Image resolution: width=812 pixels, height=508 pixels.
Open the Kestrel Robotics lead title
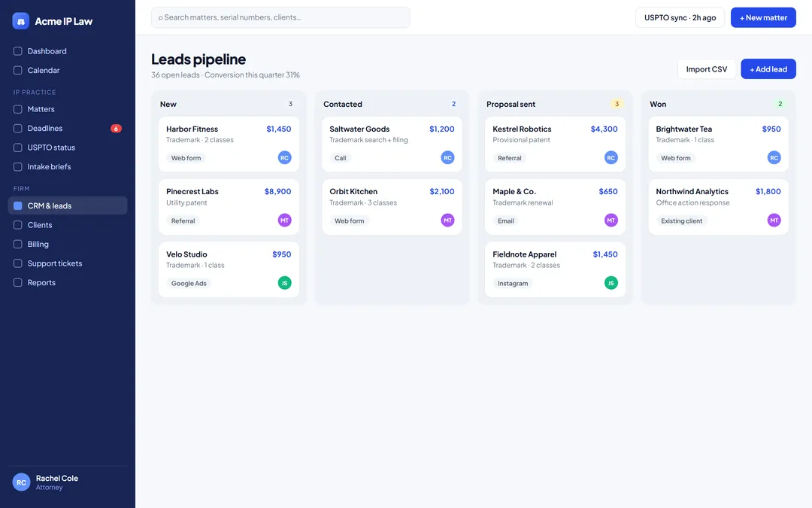click(x=522, y=129)
